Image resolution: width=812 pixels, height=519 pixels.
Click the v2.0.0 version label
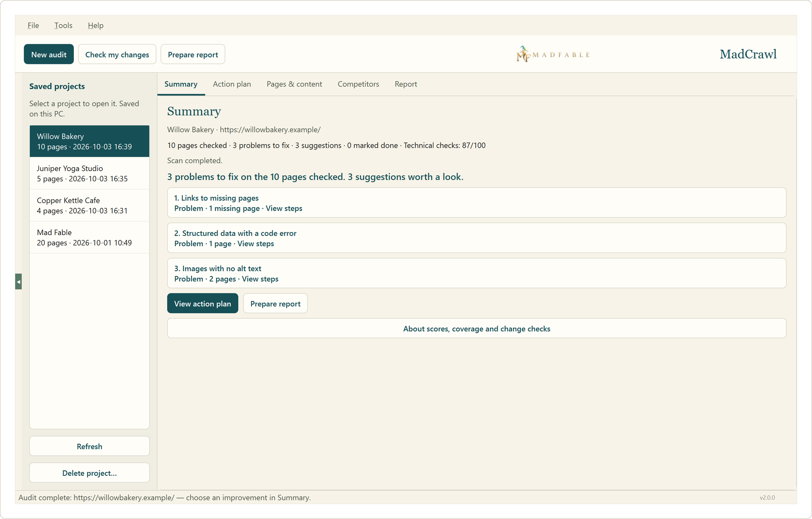(x=767, y=498)
